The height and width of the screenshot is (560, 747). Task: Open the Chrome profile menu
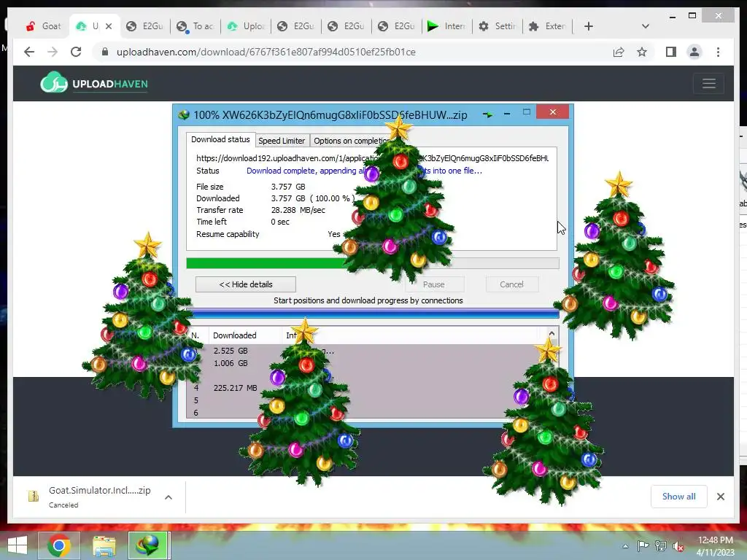click(x=694, y=52)
